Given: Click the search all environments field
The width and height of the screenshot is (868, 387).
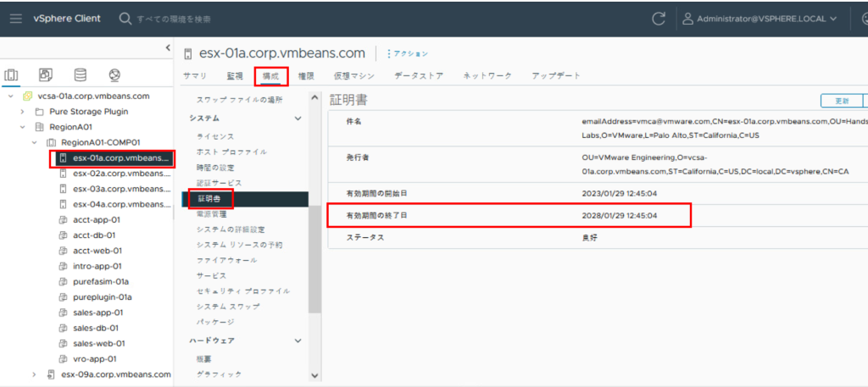Looking at the screenshot, I should (x=174, y=19).
